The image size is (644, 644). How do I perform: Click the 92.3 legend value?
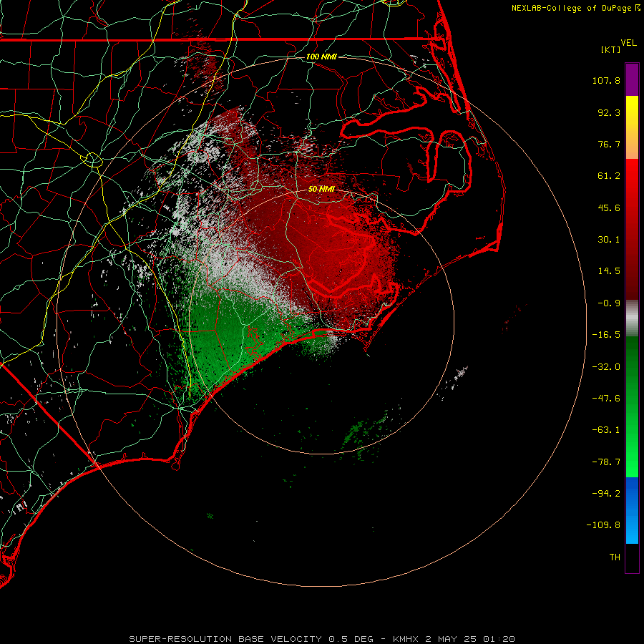609,112
